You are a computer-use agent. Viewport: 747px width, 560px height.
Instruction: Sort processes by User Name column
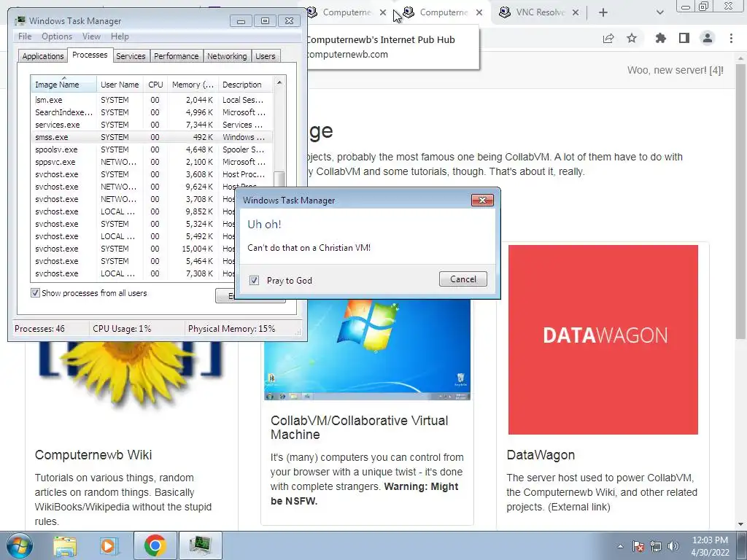pyautogui.click(x=120, y=85)
